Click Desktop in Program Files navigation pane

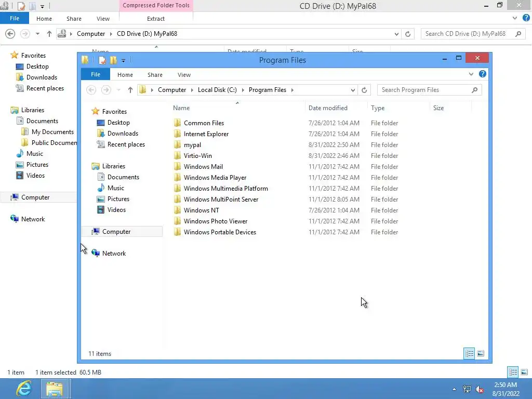click(x=118, y=123)
